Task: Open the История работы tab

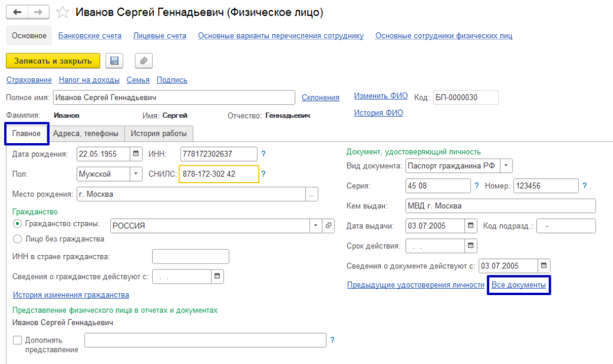Action: pyautogui.click(x=159, y=134)
